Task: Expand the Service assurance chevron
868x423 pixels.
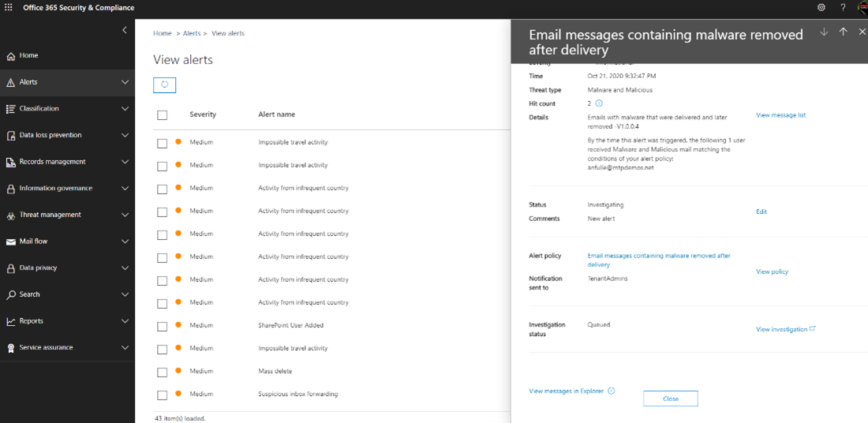Action: 125,348
